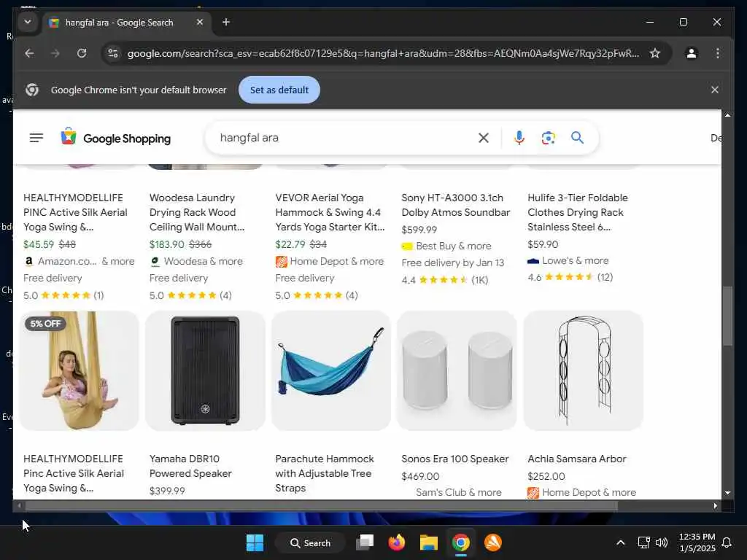Click the 5% OFF badge

[x=45, y=324]
